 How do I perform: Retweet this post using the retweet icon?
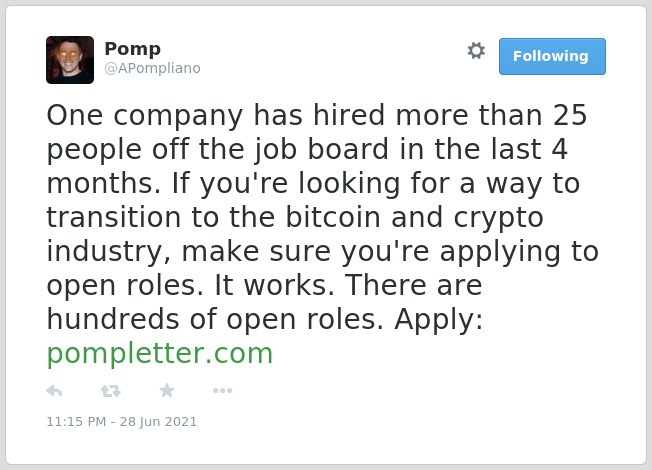(111, 391)
